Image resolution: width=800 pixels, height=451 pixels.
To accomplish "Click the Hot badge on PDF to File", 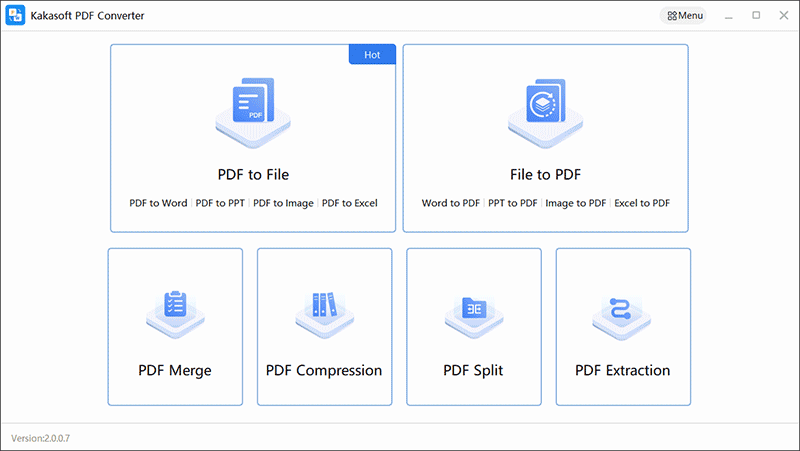I will pyautogui.click(x=372, y=55).
